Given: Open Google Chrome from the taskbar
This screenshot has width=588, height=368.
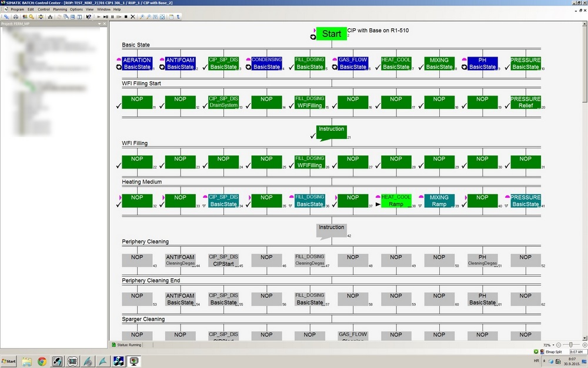Looking at the screenshot, I should [42, 361].
